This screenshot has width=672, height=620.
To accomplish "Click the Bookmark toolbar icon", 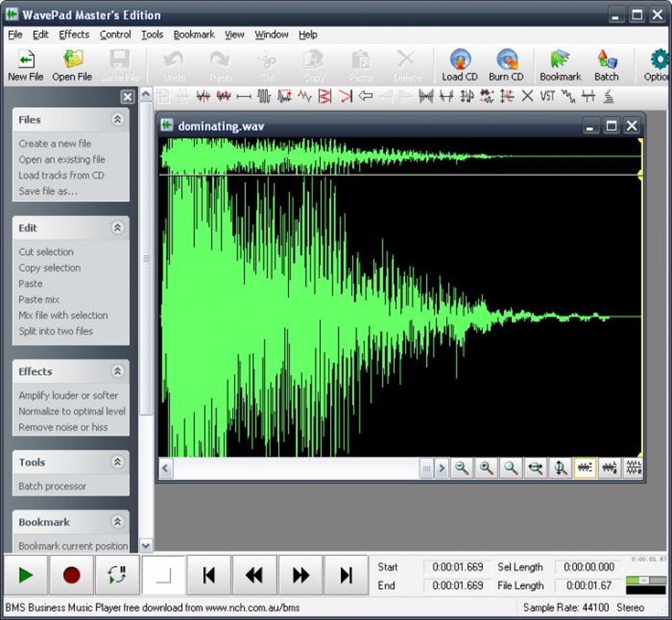I will click(x=560, y=65).
